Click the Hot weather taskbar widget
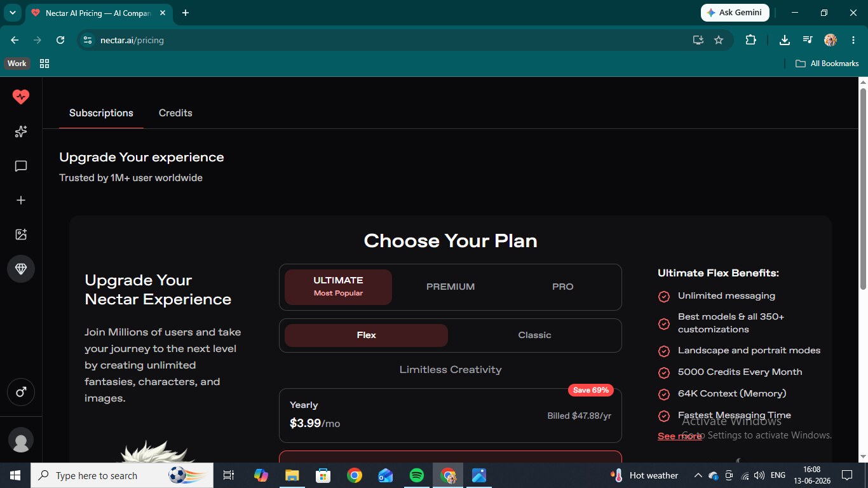Viewport: 868px width, 488px height. click(x=644, y=475)
